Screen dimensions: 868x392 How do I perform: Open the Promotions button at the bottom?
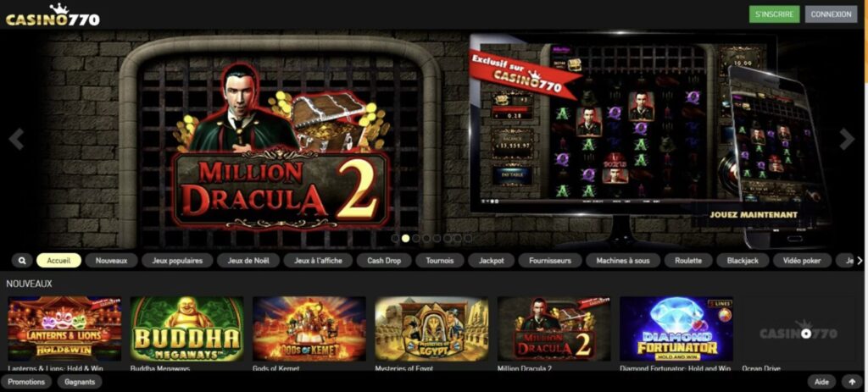26,382
